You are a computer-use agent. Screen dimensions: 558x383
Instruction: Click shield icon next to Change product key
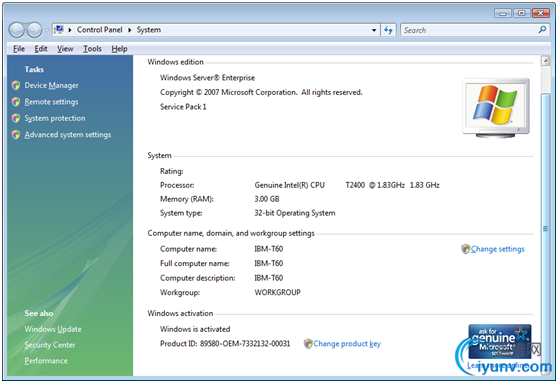pos(308,343)
